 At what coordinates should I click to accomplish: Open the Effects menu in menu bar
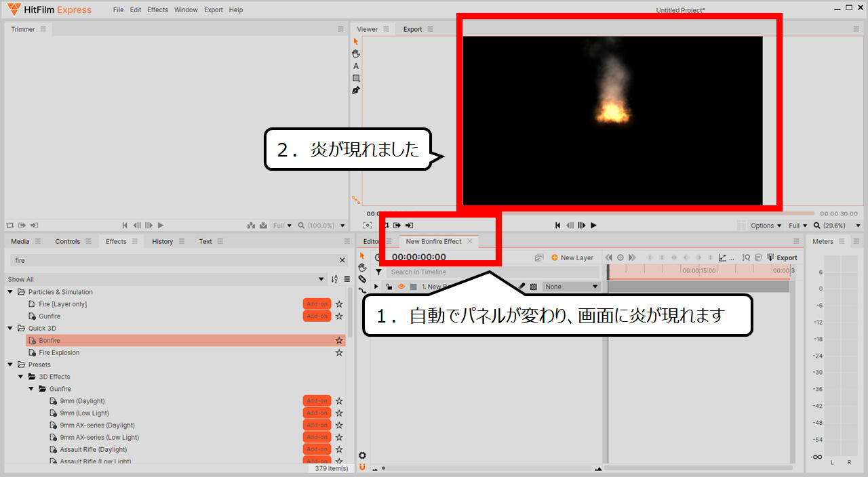tap(157, 10)
